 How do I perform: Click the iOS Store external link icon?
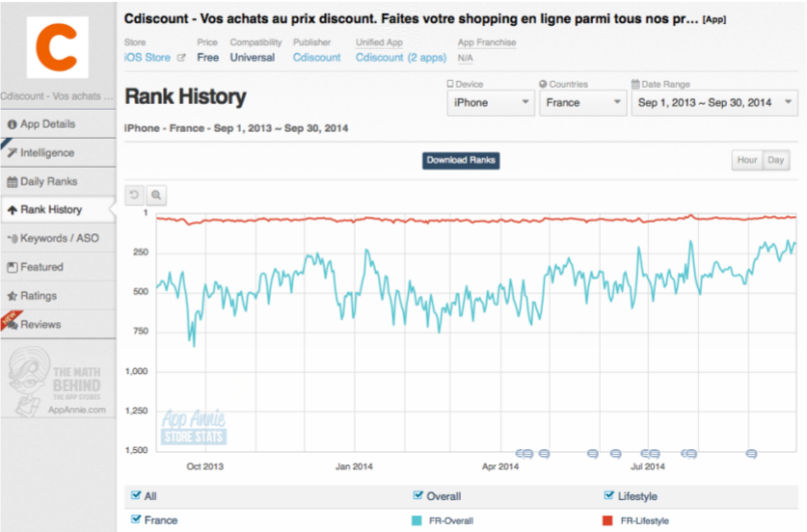coord(180,58)
